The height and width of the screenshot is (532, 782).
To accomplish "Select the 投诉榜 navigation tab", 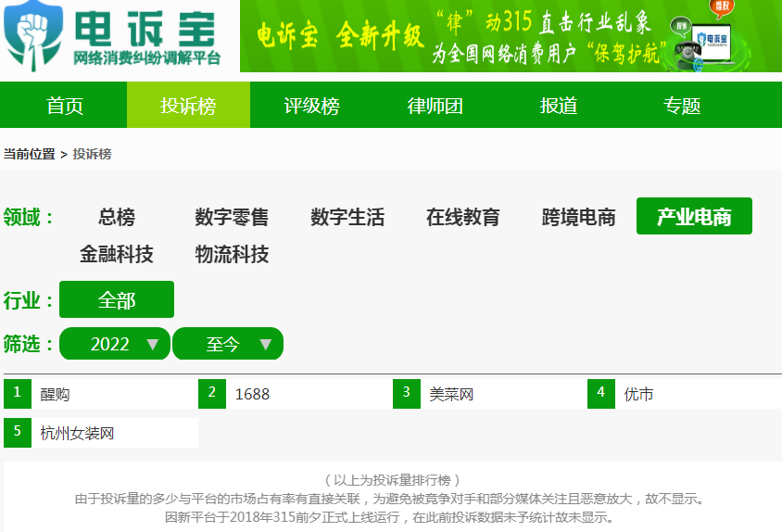I will click(x=188, y=106).
